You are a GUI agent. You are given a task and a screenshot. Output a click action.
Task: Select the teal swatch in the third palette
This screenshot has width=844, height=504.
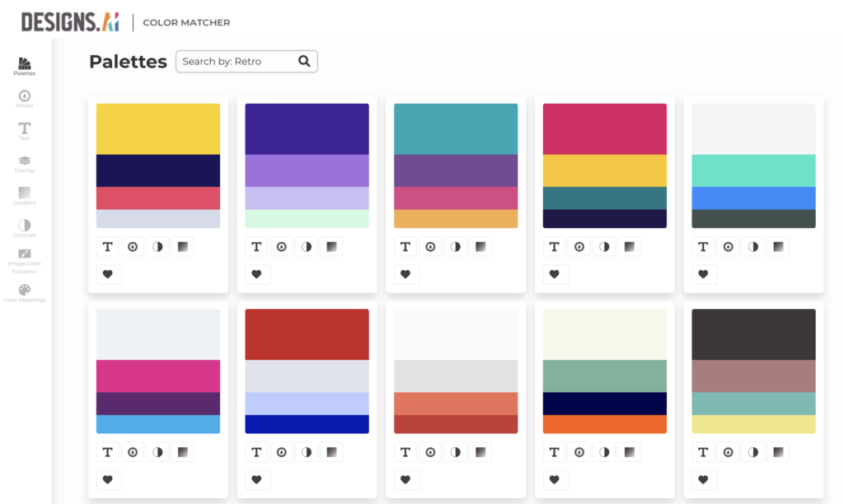[456, 128]
